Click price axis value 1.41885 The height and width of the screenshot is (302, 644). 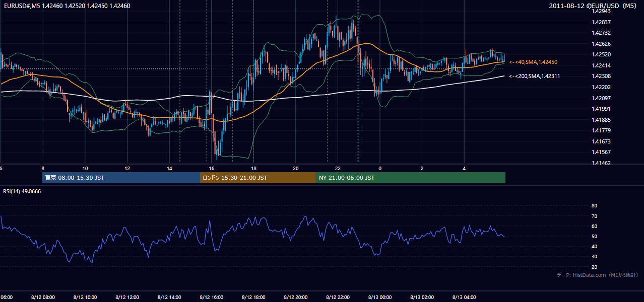[x=602, y=120]
